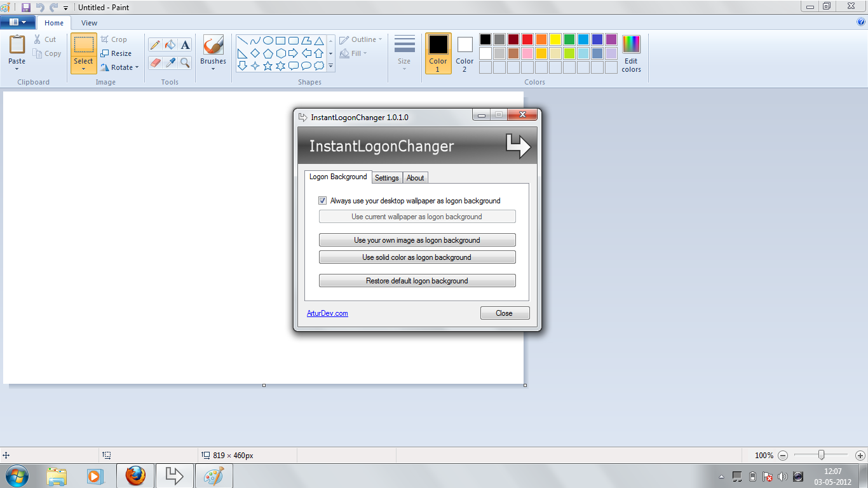Click Restore default logon background
The image size is (868, 488).
(x=417, y=281)
